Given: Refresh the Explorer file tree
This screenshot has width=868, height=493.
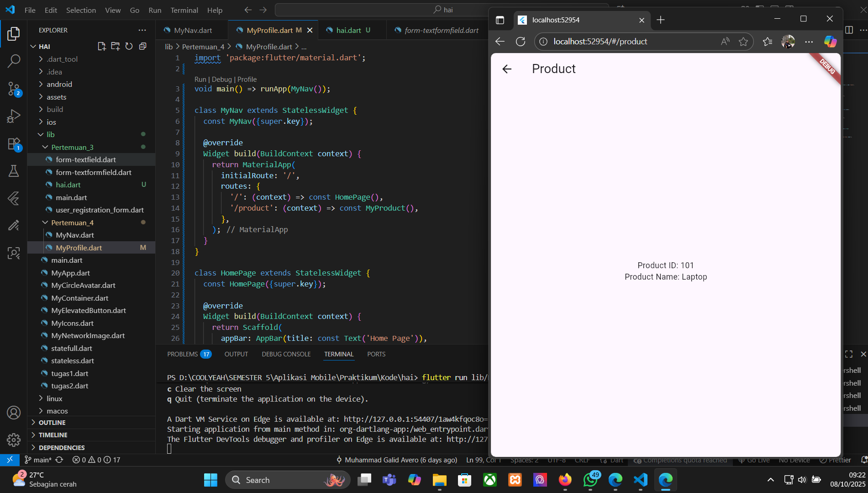Looking at the screenshot, I should click(129, 46).
